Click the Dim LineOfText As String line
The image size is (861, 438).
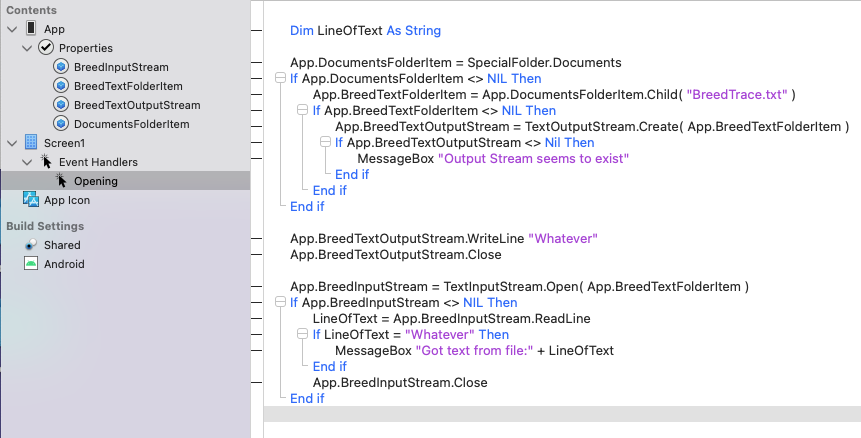coord(365,31)
